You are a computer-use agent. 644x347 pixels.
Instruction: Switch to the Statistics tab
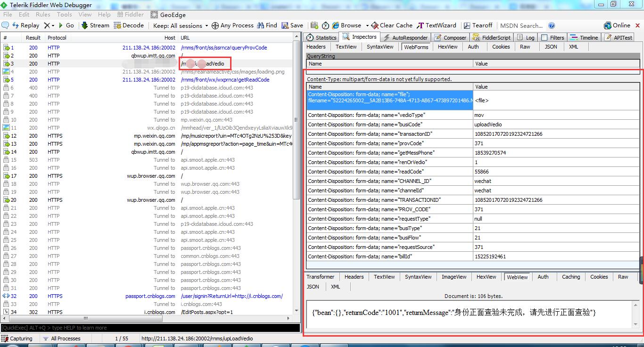click(x=322, y=38)
